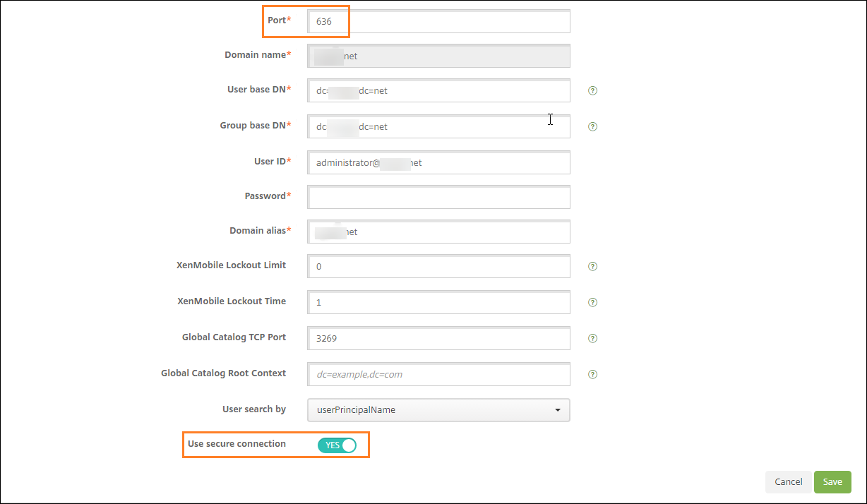Screen dimensions: 867x504
Task: Click help icon beside User base DN
Action: [x=593, y=91]
